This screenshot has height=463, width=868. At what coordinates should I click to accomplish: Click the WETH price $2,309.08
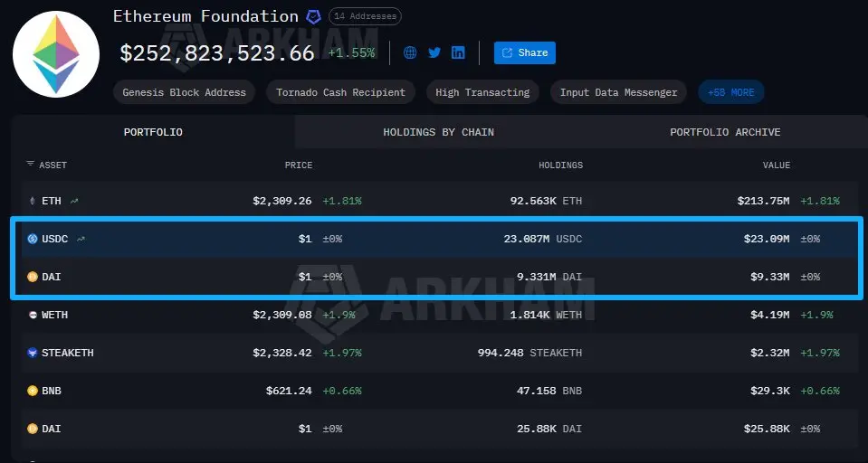point(282,315)
